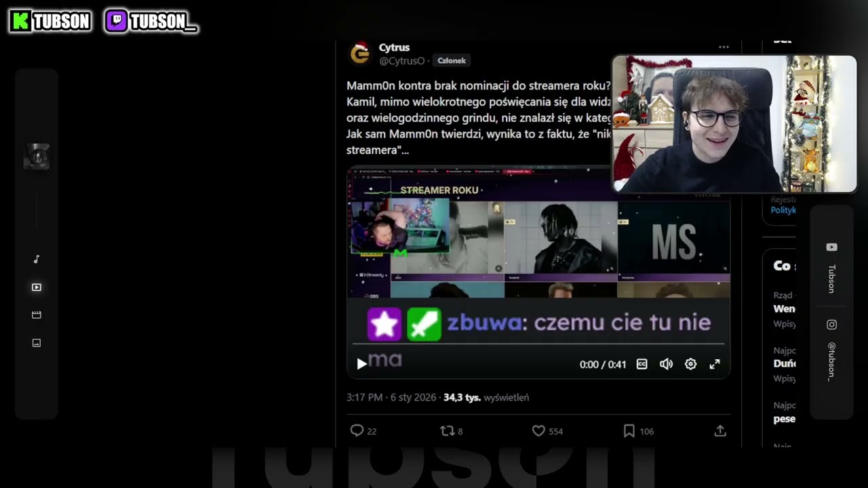Click the 0:00 / 0:41 video time display

pyautogui.click(x=603, y=365)
